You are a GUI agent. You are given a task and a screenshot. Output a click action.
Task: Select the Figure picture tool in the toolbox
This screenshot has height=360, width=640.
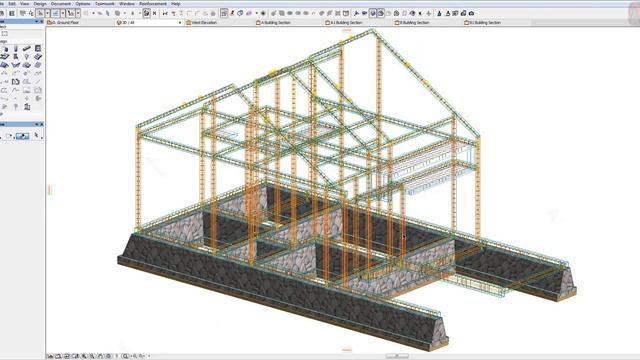27,90
